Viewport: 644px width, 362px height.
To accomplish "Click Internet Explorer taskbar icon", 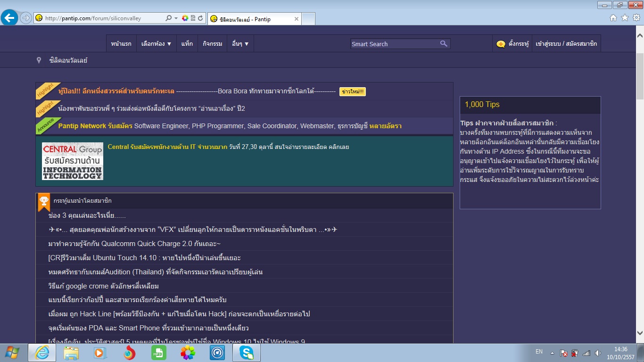I will pyautogui.click(x=42, y=353).
